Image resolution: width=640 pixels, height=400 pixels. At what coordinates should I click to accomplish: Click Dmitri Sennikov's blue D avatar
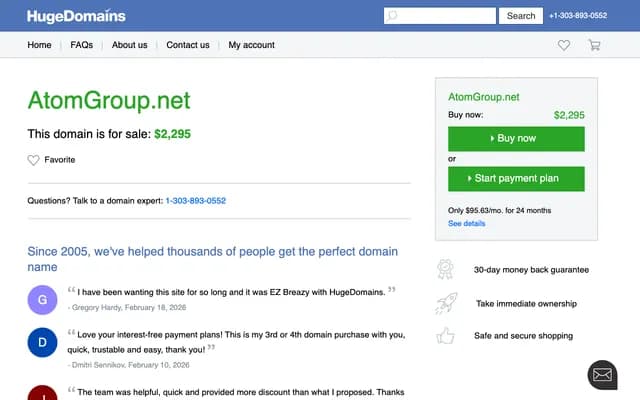click(42, 343)
